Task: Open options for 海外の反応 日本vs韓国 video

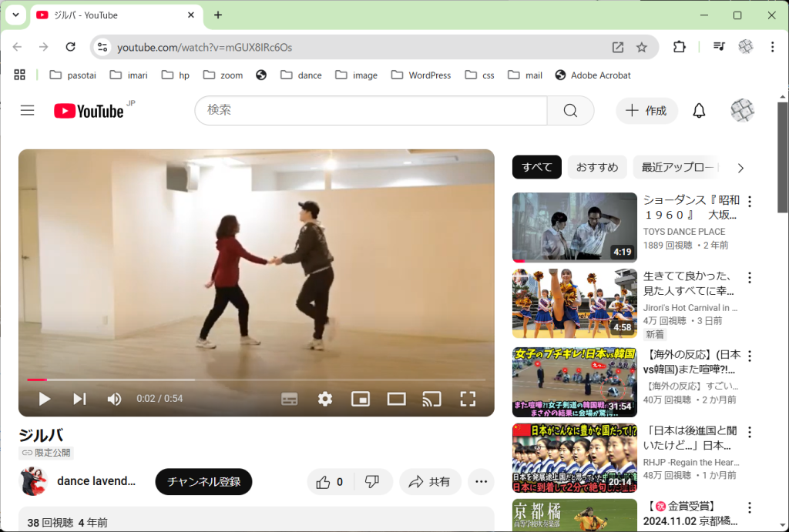Action: [750, 356]
